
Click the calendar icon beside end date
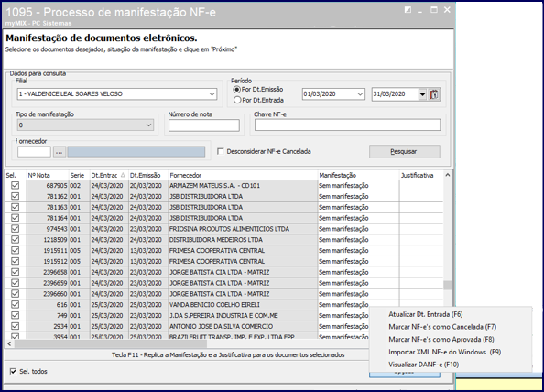(434, 94)
